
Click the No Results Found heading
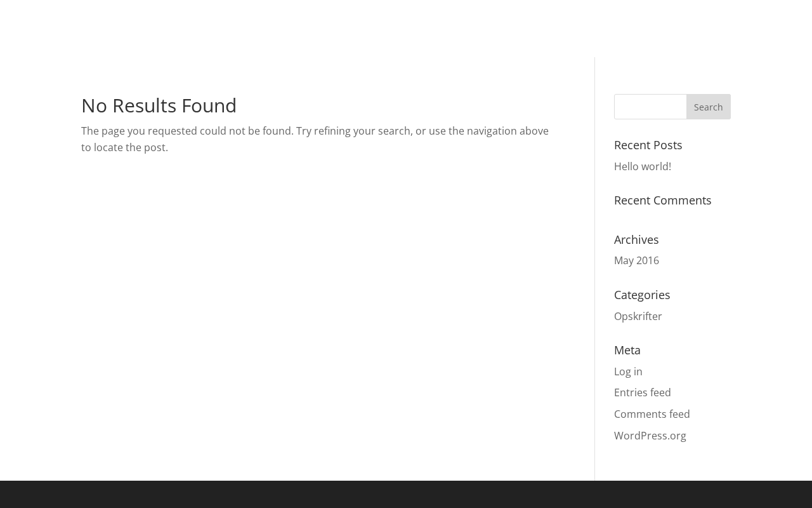coord(159,105)
